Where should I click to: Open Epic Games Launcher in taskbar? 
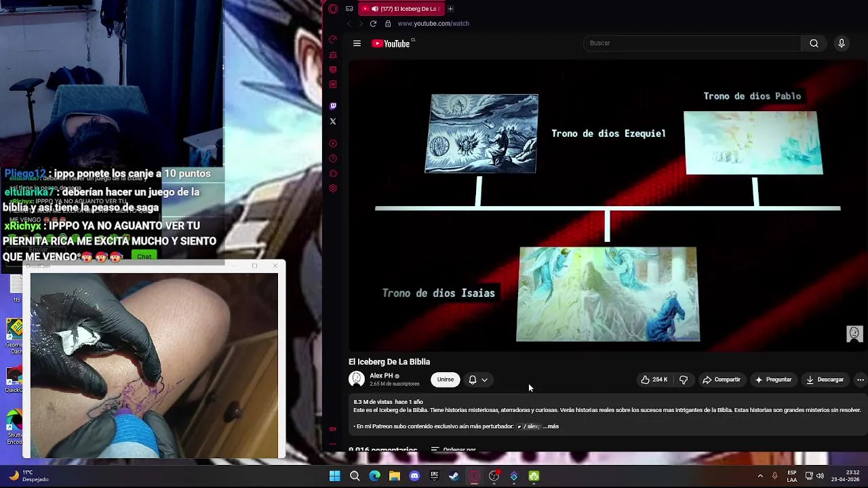435,476
